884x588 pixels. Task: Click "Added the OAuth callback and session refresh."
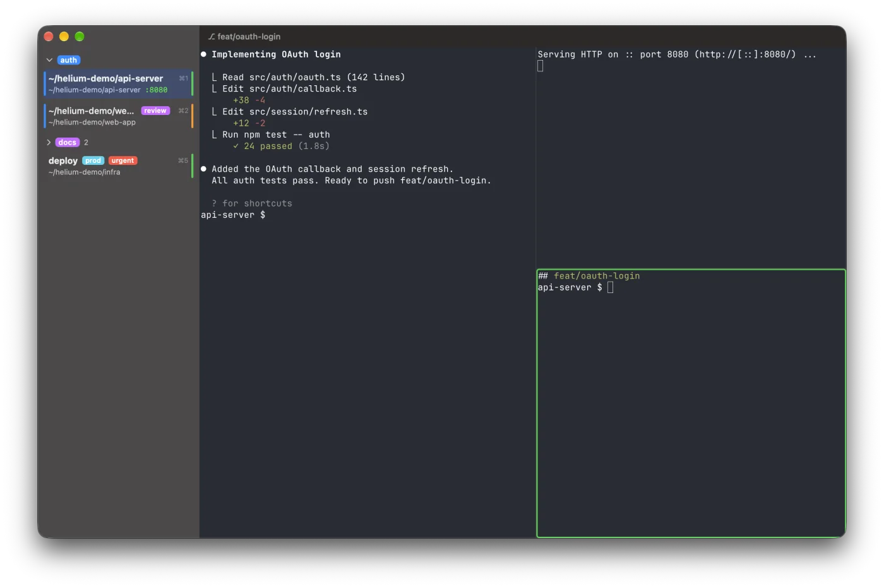(x=333, y=169)
